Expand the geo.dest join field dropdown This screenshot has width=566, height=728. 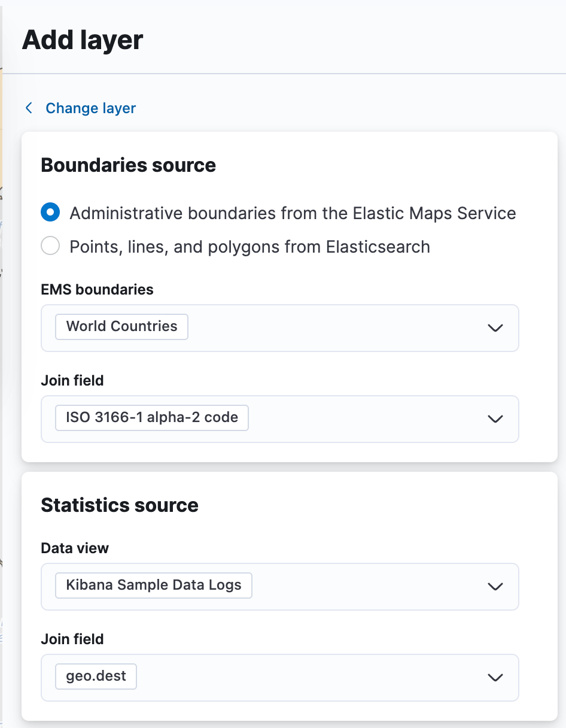(x=279, y=677)
